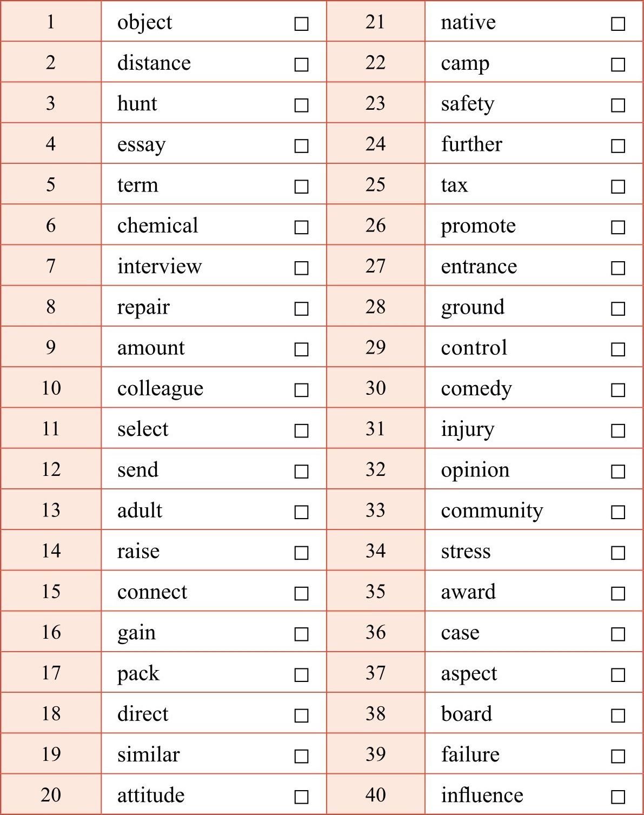Tick the 'native' checkbox
This screenshot has width=644, height=815.
618,24
